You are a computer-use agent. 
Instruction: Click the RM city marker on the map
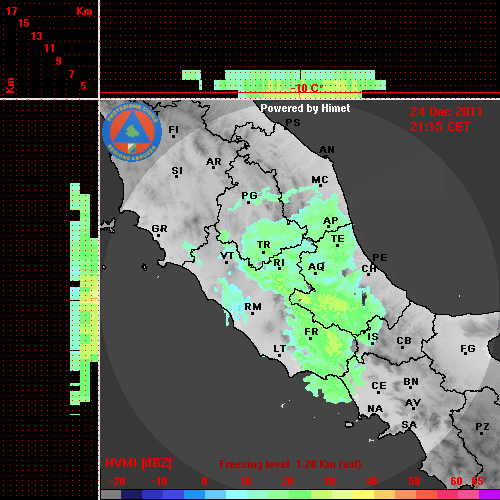[x=253, y=307]
